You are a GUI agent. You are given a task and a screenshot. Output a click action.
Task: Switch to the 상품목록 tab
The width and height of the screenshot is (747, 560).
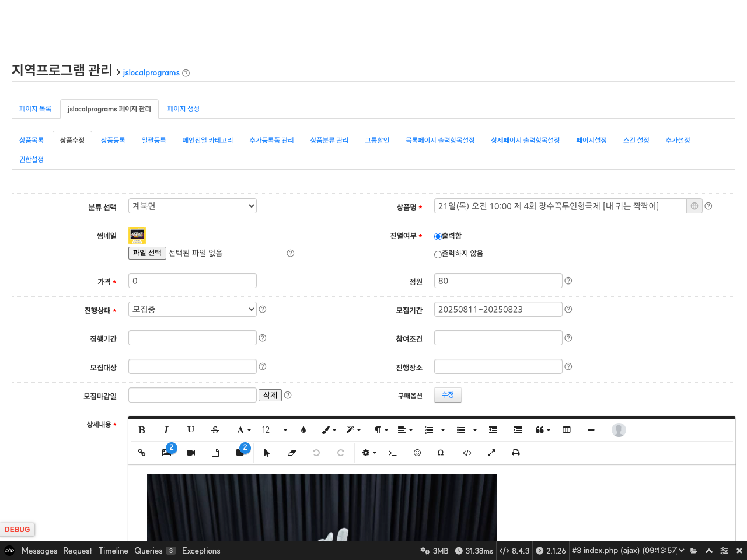pos(32,141)
